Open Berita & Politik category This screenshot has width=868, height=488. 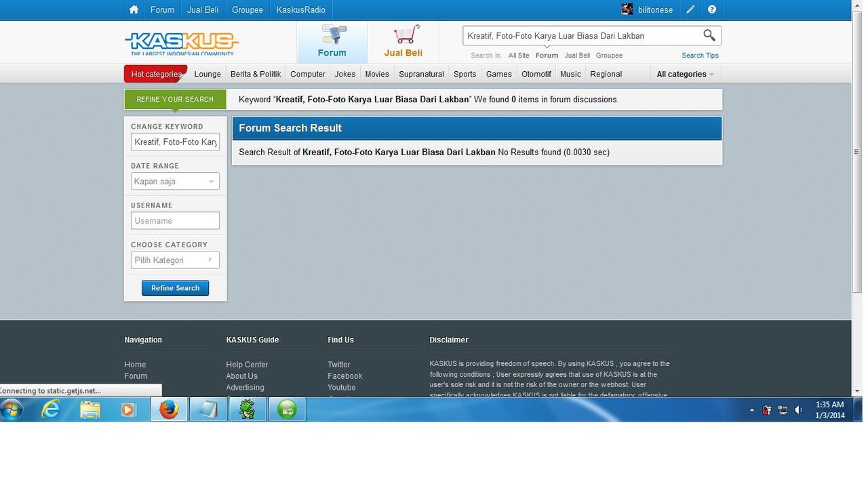[x=256, y=74]
